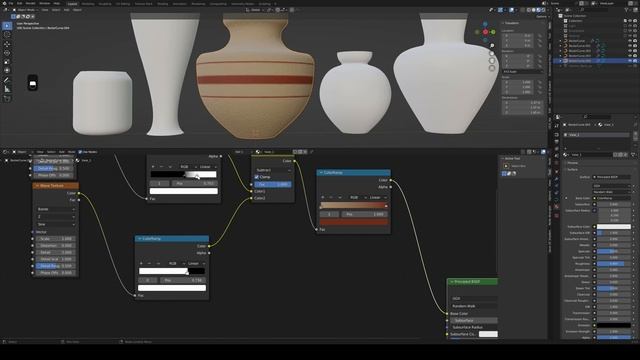Switch viewport to wireframe shading

[x=529, y=10]
